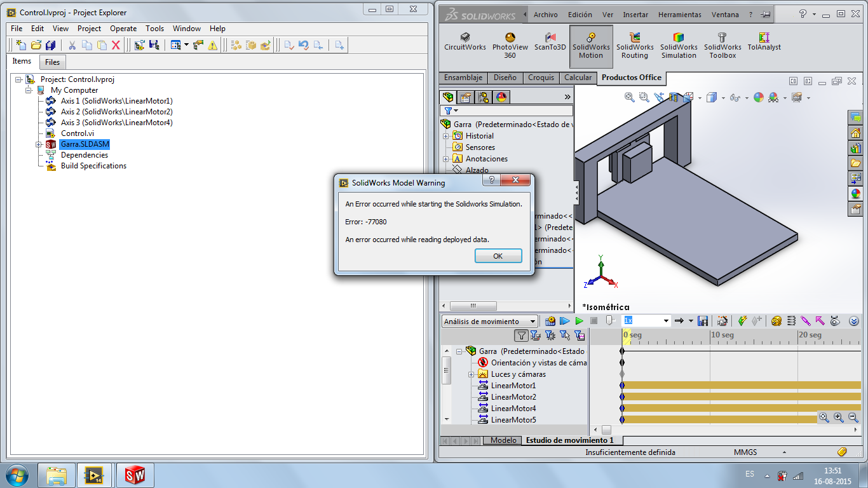Open SolidWorks Toolbox add-in
Image resolution: width=868 pixels, height=488 pixels.
click(x=722, y=46)
